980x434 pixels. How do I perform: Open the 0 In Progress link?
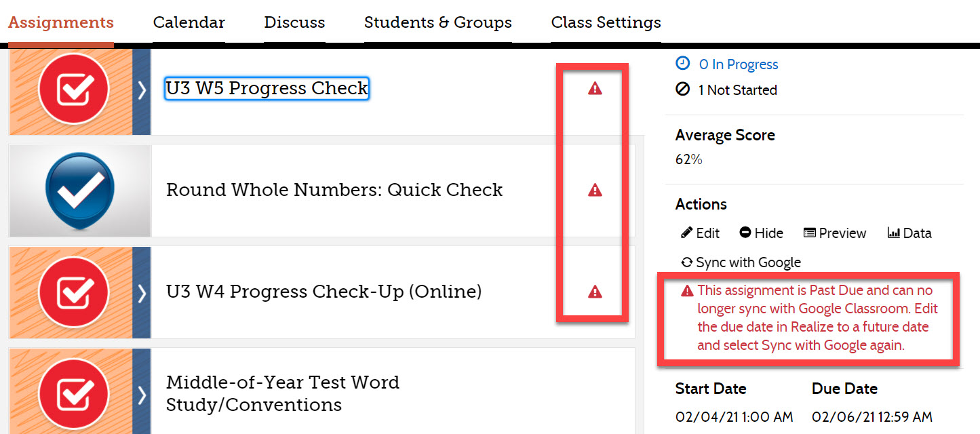coord(738,64)
